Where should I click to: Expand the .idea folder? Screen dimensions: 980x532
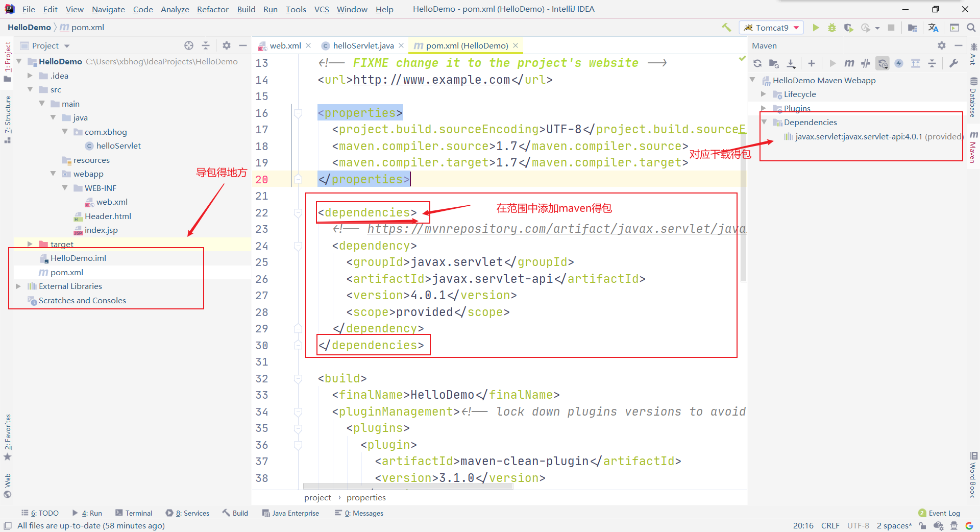tap(30, 76)
